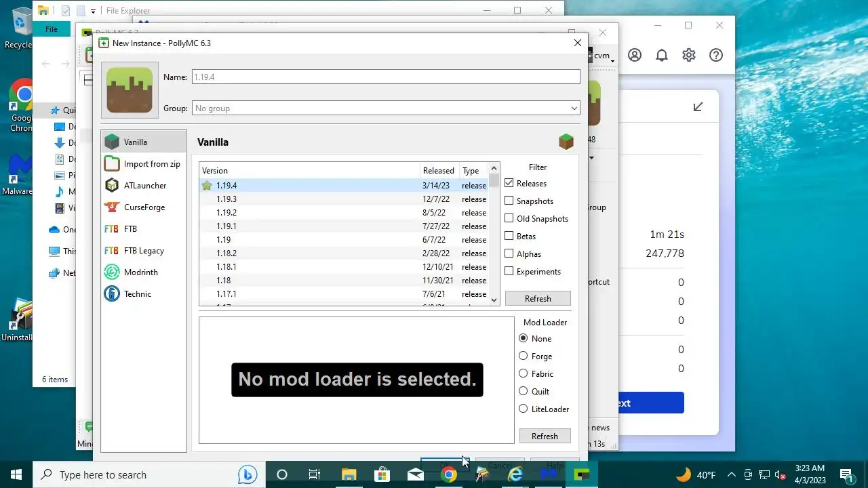Click Refresh under Mod Loader options
This screenshot has height=488, width=868.
click(x=545, y=436)
